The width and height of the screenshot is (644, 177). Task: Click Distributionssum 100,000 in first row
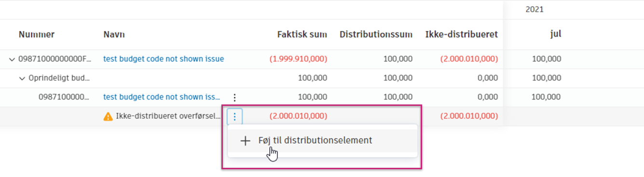[x=397, y=59]
